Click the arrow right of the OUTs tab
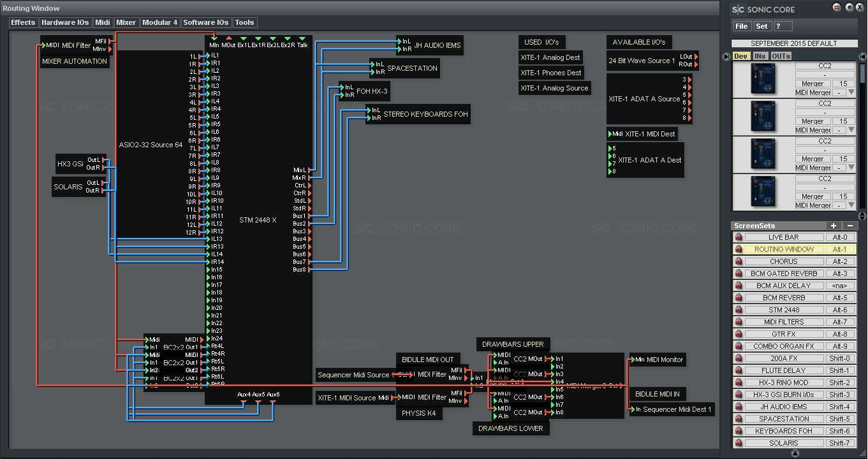Viewport: 868px width, 459px height. 862,56
